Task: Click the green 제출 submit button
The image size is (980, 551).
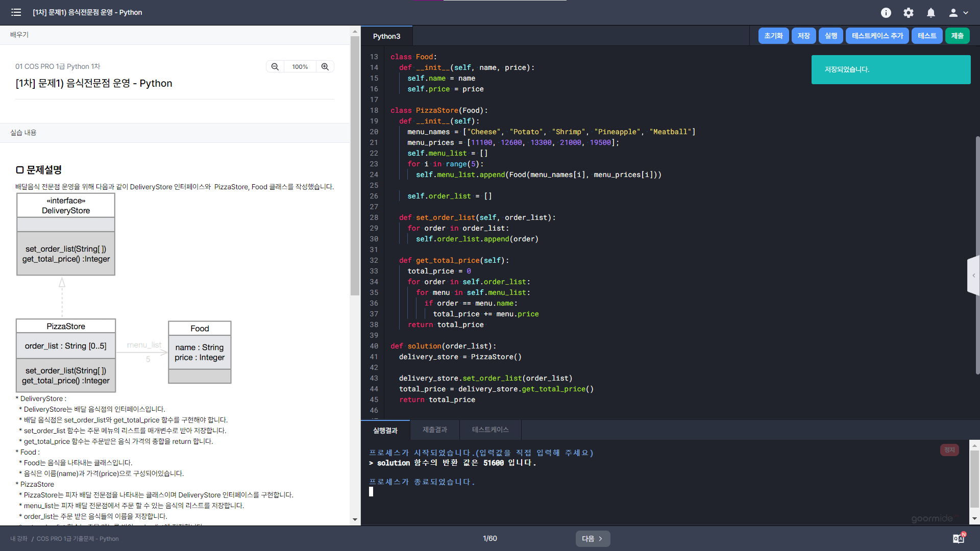Action: click(957, 36)
